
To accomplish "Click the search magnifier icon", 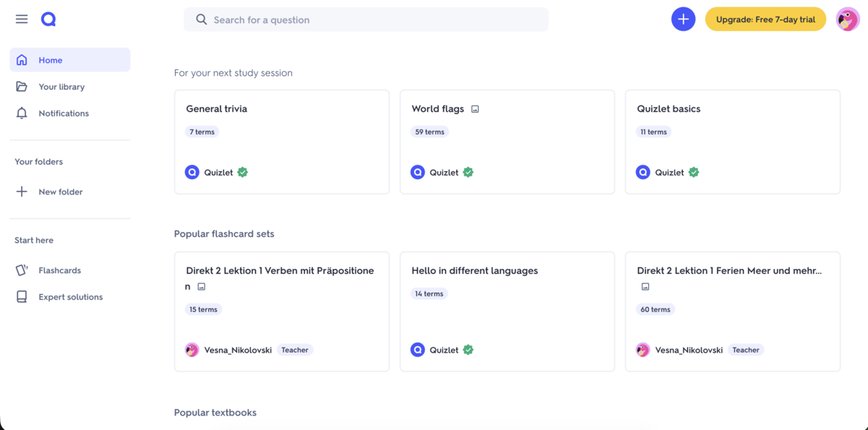I will 201,19.
